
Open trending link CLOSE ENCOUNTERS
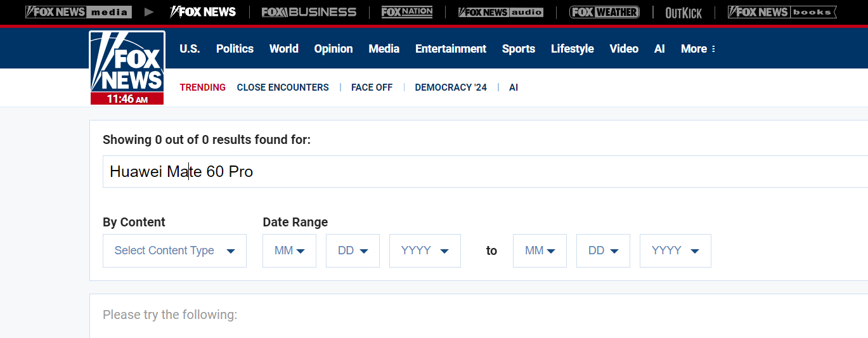coord(283,88)
